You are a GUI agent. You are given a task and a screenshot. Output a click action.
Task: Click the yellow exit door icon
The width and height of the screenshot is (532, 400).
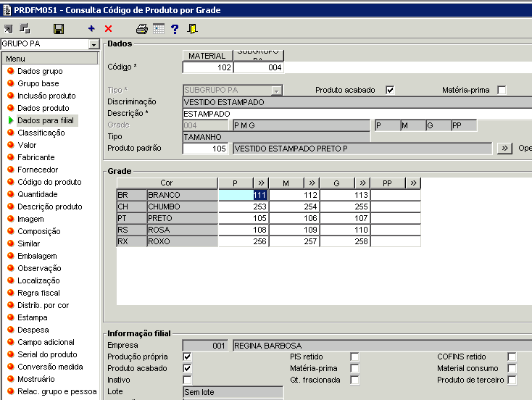tap(192, 29)
